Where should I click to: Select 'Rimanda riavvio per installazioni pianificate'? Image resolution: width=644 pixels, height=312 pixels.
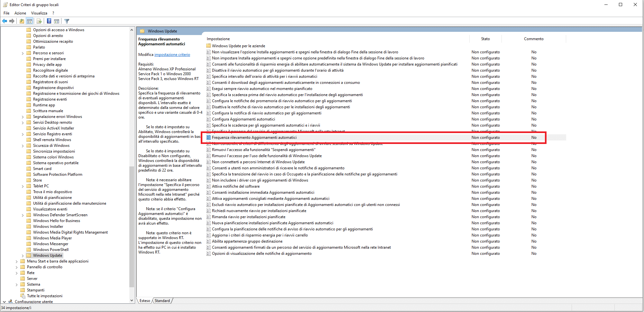click(249, 217)
